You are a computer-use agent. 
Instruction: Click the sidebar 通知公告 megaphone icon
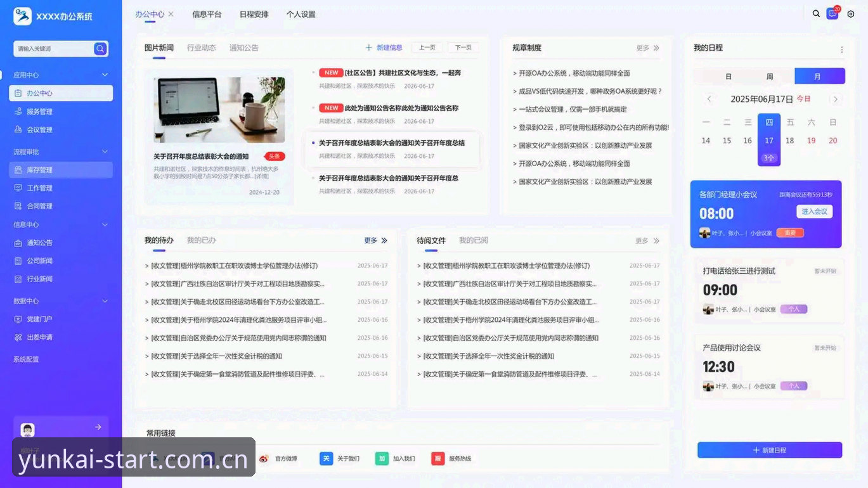tap(18, 243)
